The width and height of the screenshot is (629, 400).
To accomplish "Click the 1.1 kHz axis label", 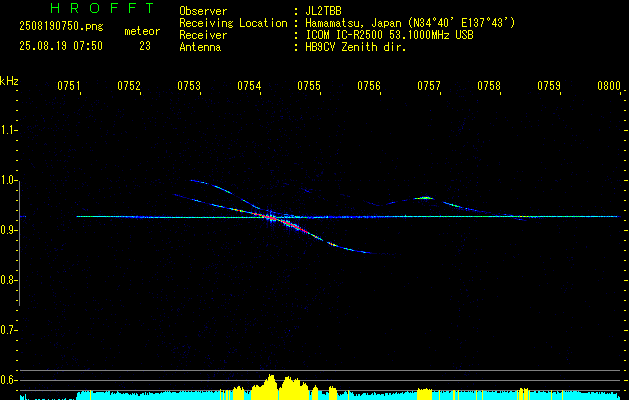I will (x=8, y=130).
